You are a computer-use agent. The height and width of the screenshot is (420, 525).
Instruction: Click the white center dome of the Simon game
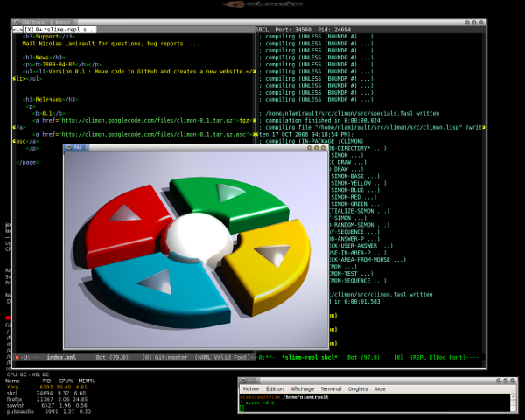(x=199, y=237)
